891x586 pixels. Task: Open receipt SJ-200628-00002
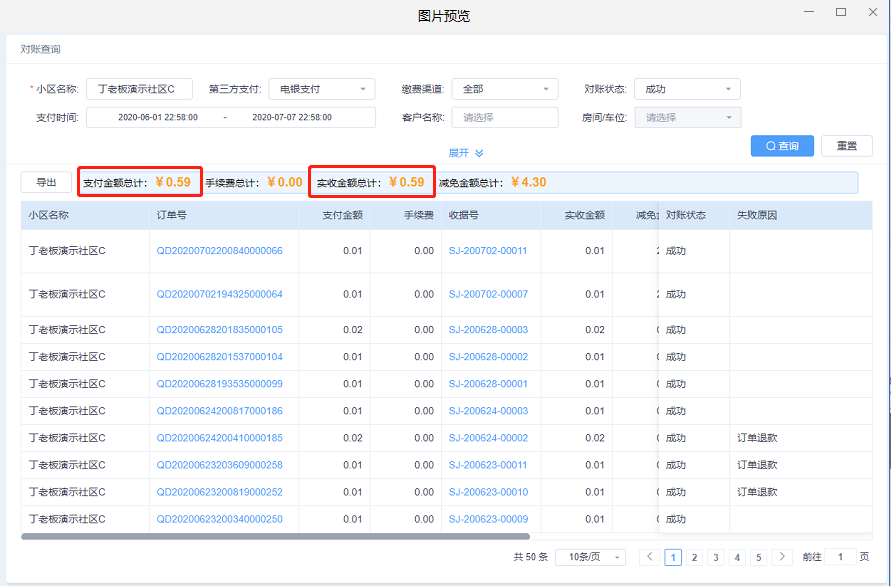coord(488,357)
